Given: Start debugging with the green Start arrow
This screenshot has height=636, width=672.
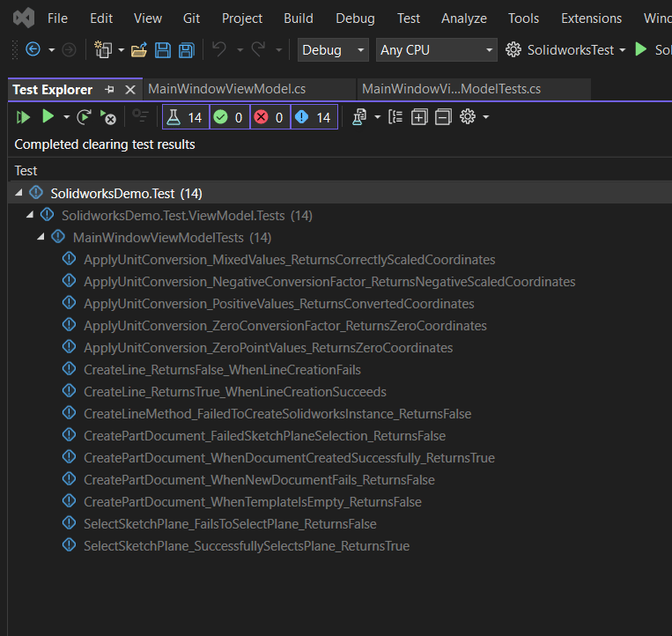Looking at the screenshot, I should (640, 49).
